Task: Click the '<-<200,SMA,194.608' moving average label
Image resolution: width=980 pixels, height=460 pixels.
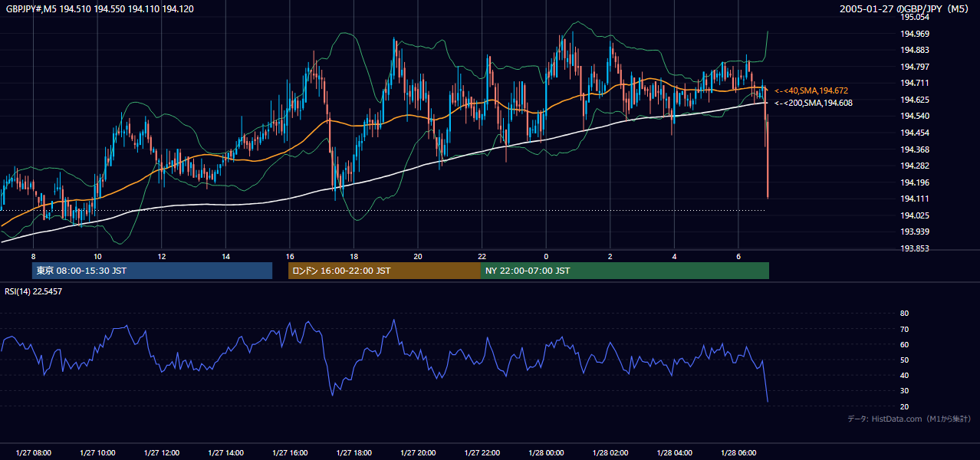Action: coord(813,103)
